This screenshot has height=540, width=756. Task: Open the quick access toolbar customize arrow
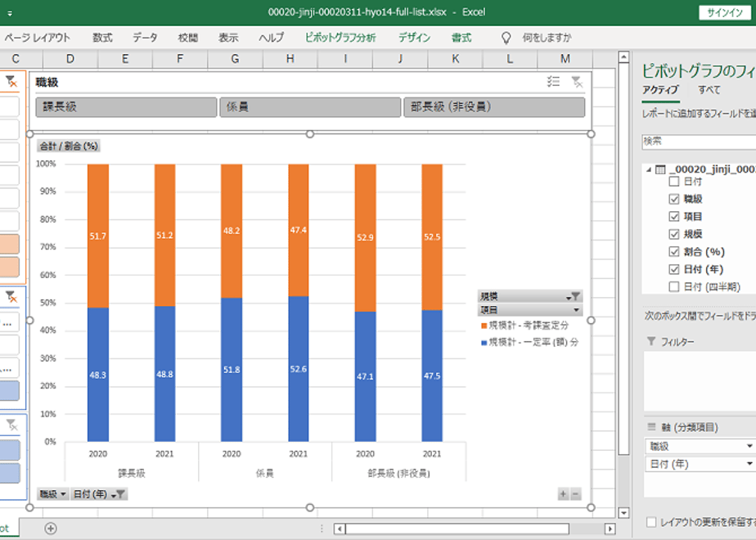point(10,13)
